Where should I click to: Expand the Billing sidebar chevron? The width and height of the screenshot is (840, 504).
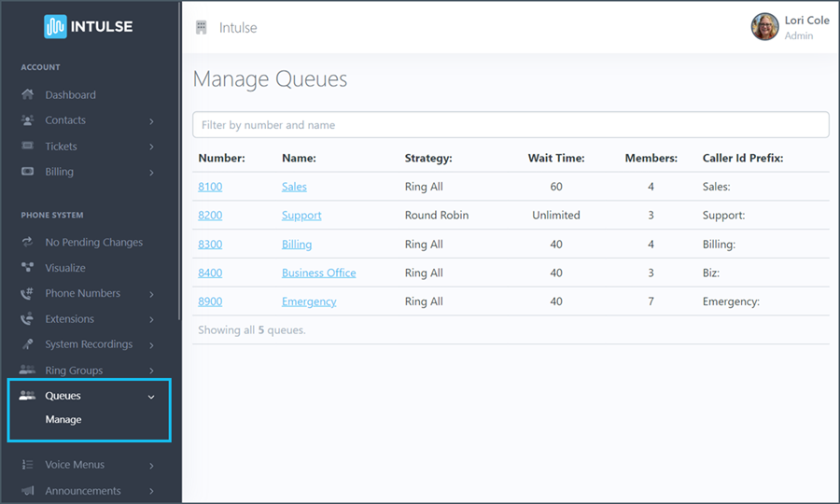151,173
